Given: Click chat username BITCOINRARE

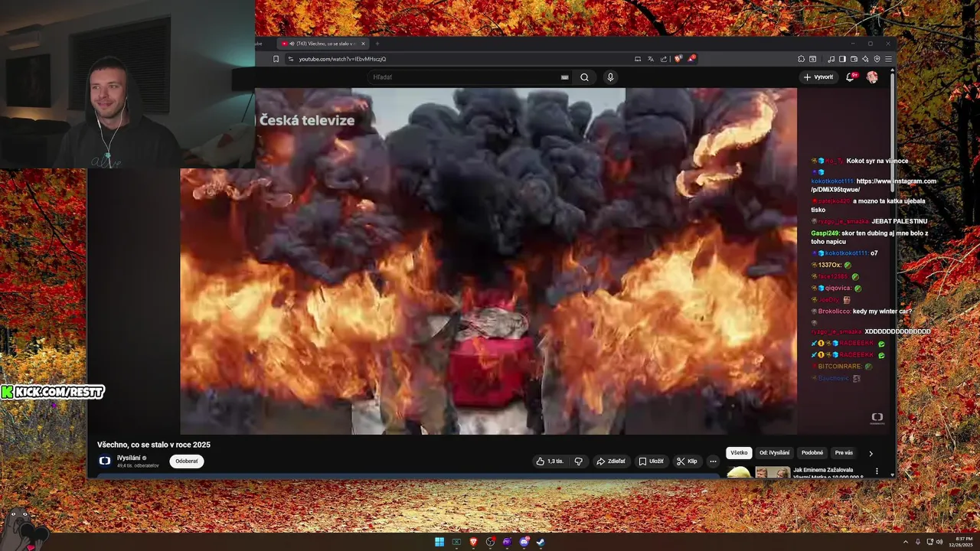Looking at the screenshot, I should coord(840,367).
